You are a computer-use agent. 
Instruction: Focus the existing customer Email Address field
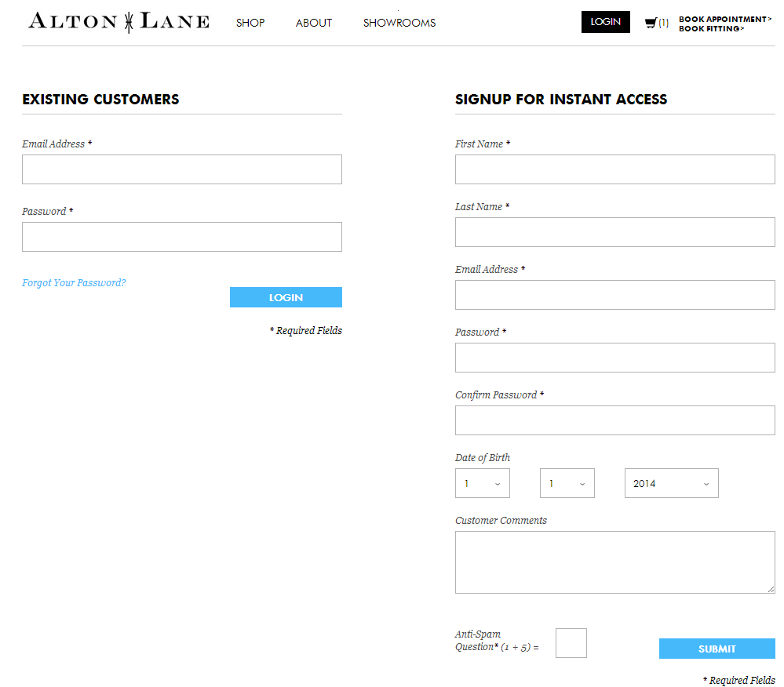point(182,169)
